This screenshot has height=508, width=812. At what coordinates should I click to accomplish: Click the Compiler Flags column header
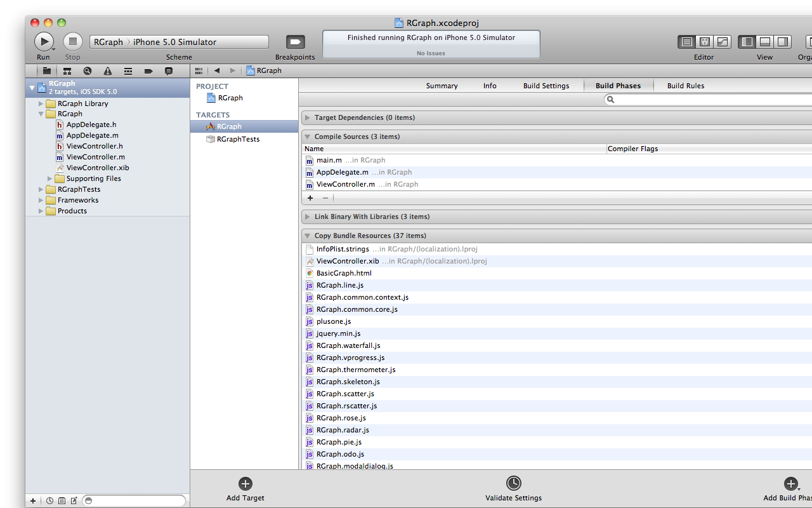(709, 149)
